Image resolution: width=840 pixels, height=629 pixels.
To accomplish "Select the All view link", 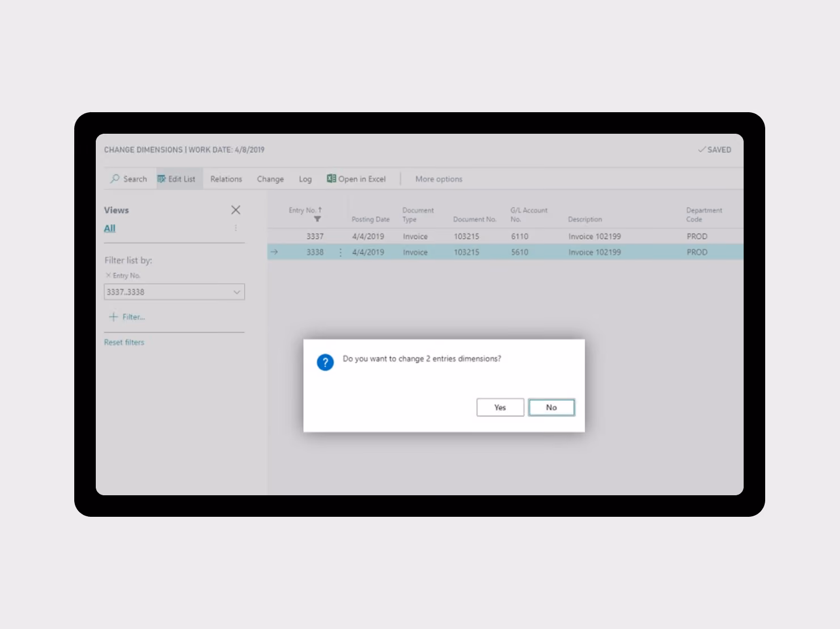I will pyautogui.click(x=110, y=228).
